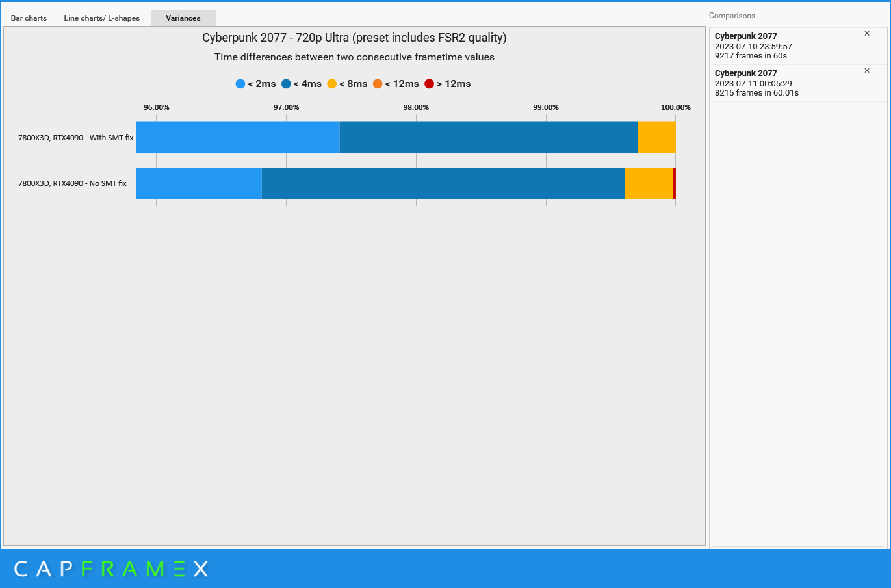Toggle the < 8ms legend series
891x588 pixels.
347,84
